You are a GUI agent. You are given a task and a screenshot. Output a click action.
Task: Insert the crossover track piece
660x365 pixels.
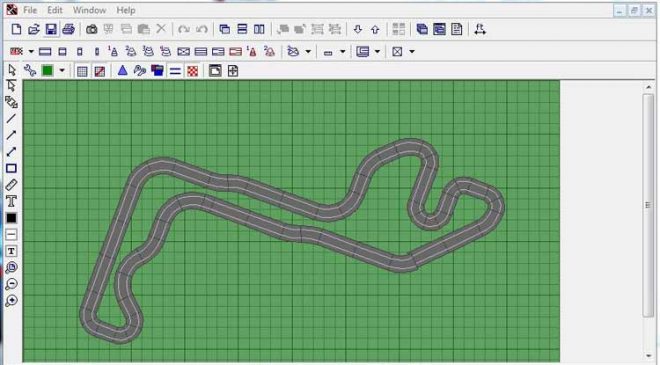pyautogui.click(x=184, y=52)
